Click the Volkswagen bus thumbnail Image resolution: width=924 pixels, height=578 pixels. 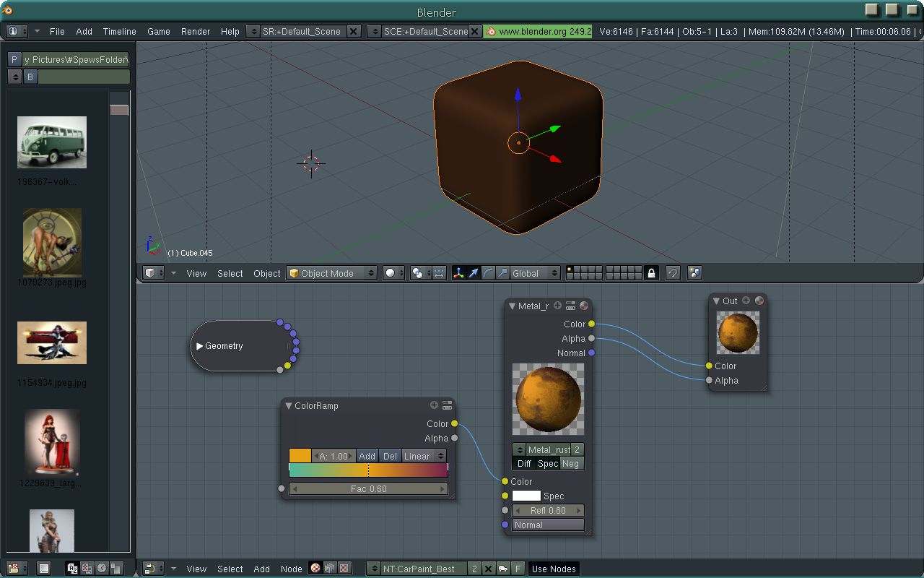point(52,142)
